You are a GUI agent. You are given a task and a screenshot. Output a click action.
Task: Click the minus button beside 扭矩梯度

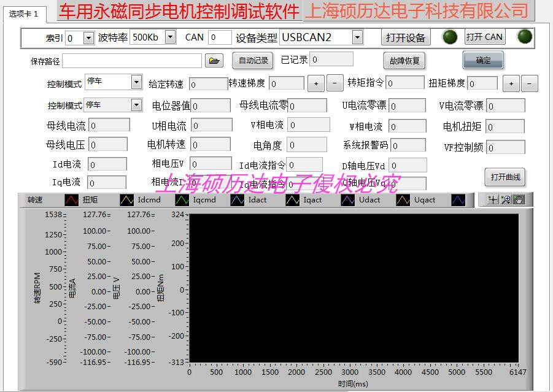[x=530, y=83]
